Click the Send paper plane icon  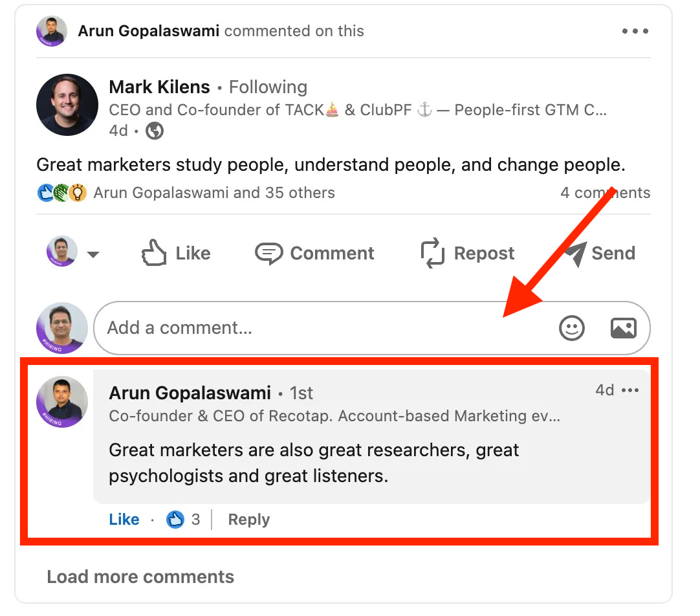coord(576,253)
